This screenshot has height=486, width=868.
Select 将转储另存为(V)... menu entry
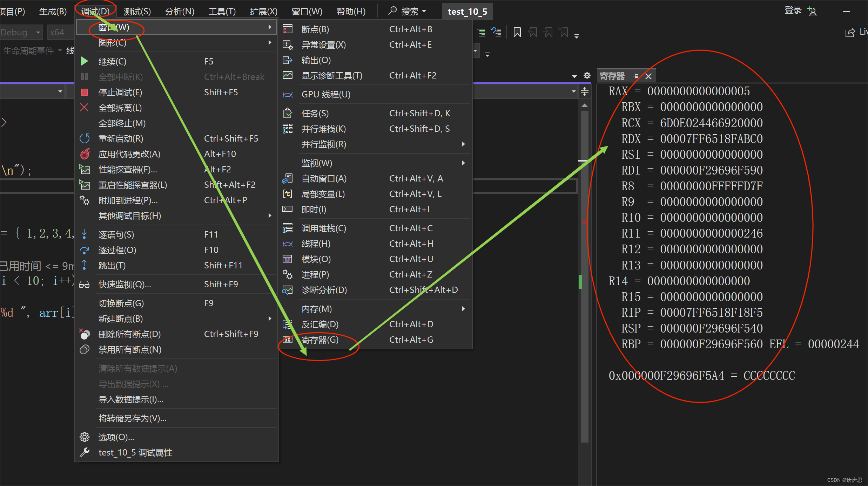click(176, 418)
